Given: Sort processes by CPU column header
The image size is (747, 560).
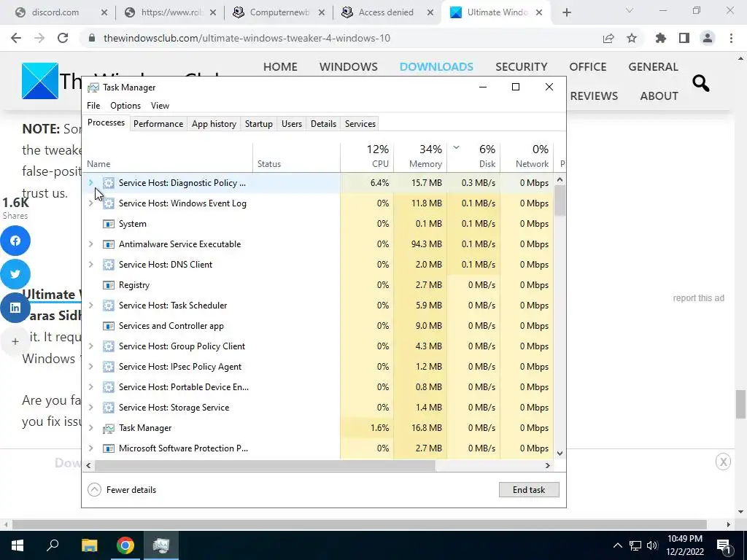Looking at the screenshot, I should [367, 156].
